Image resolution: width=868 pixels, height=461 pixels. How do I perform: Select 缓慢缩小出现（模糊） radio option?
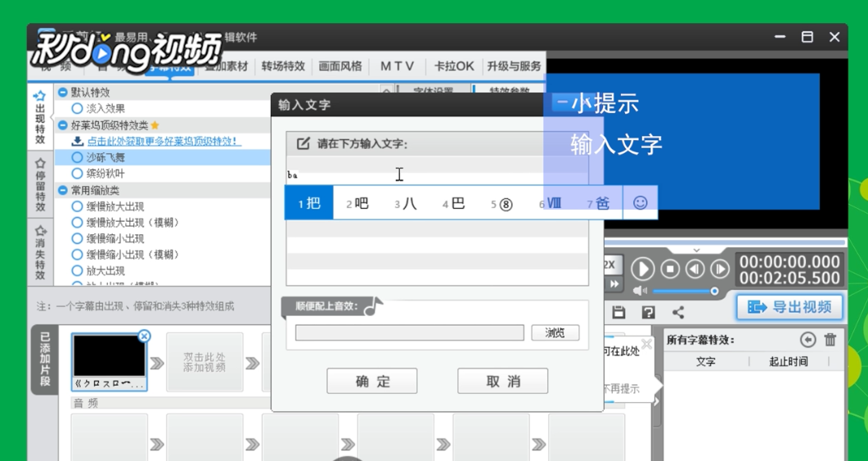tap(78, 255)
